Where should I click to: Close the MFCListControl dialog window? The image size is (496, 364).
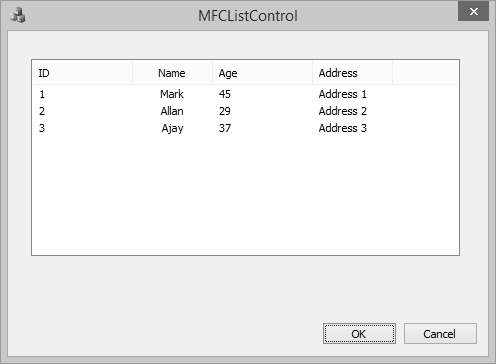473,12
